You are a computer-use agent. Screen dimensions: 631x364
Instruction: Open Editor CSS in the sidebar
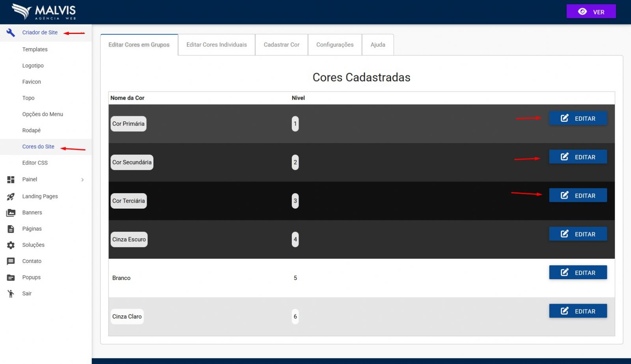click(35, 163)
